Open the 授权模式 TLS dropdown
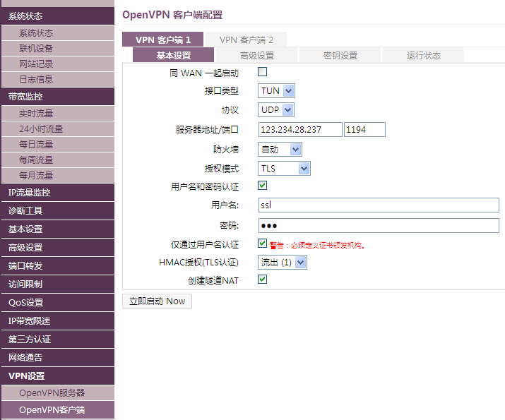 pos(284,168)
